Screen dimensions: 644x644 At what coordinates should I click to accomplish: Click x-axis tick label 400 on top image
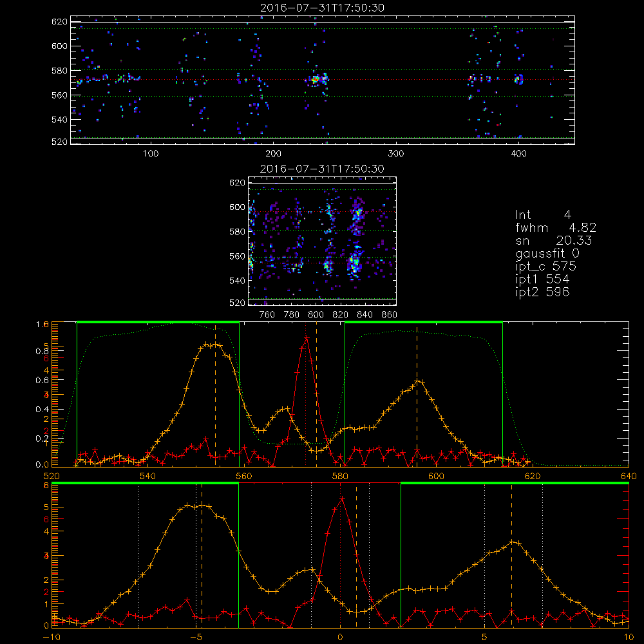pyautogui.click(x=518, y=154)
